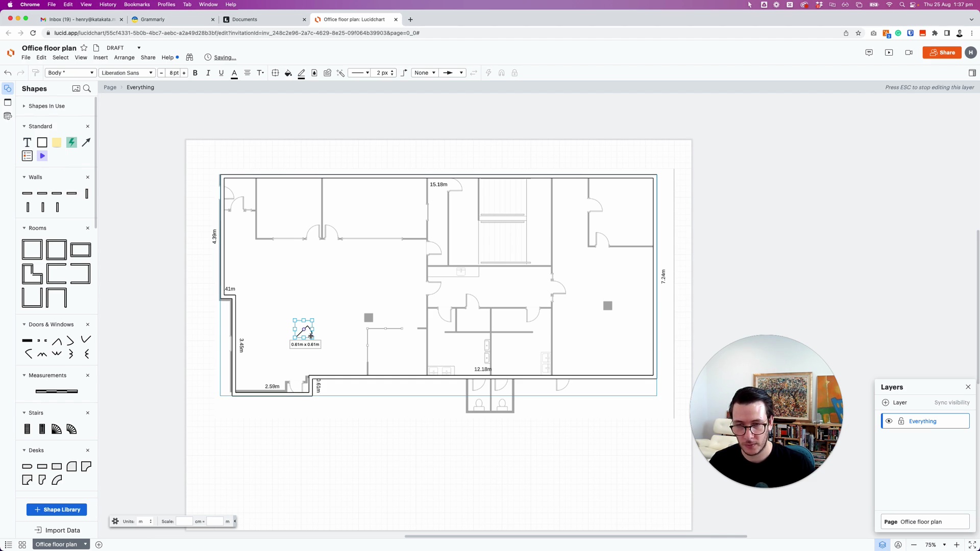Click the orange Share button
Screen dimensions: 980x551
pos(942,53)
